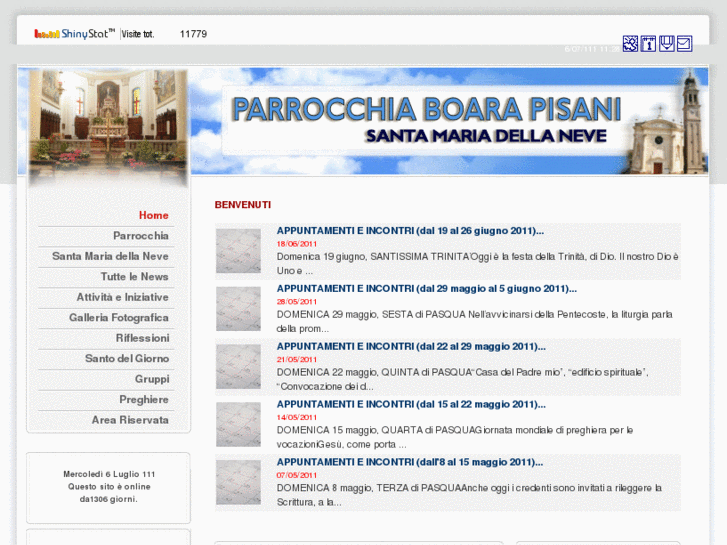Select Riflessioni in the sidebar
Screen dimensions: 727x545
pos(142,338)
